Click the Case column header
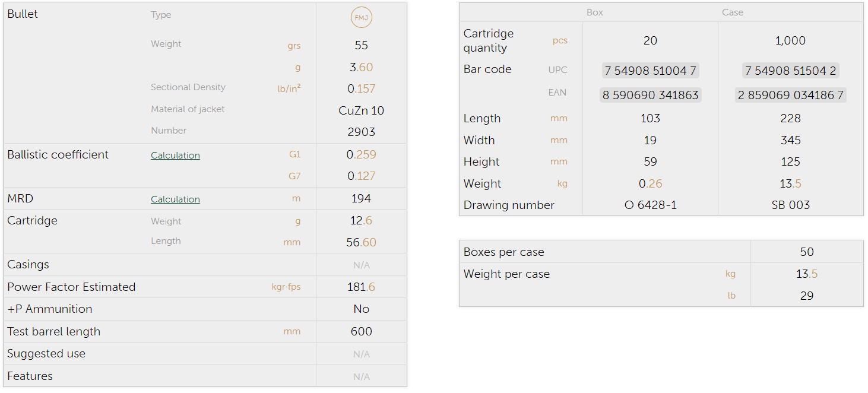The image size is (868, 393). 732,12
